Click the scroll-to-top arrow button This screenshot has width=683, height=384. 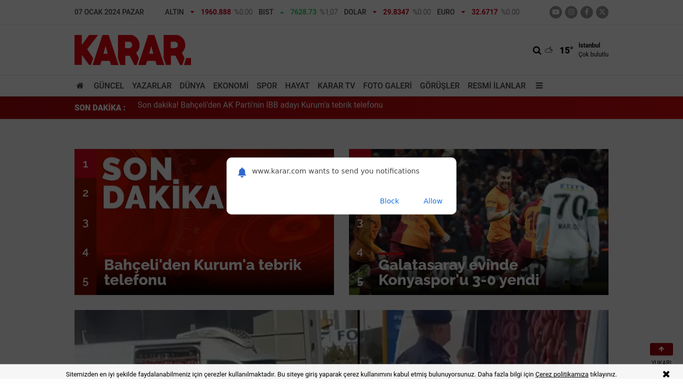click(661, 349)
